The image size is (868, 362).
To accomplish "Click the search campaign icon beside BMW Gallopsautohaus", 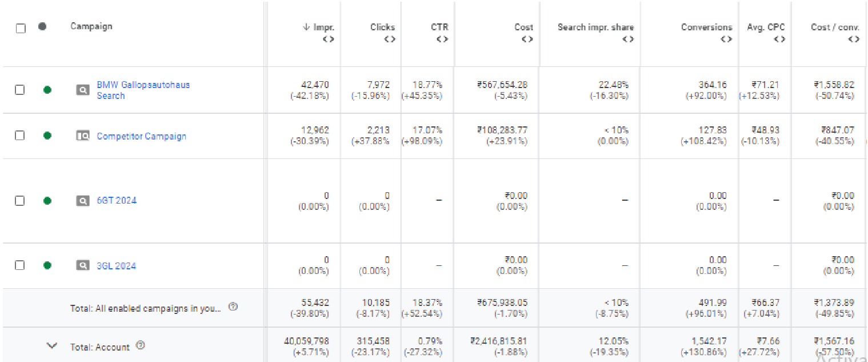I will (x=83, y=90).
